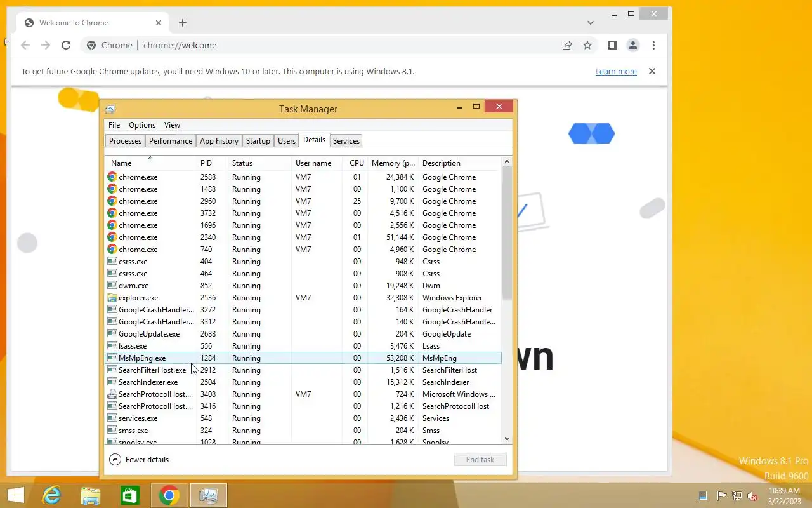Viewport: 812px width, 508px height.
Task: Switch to the Performance tab
Action: (171, 141)
